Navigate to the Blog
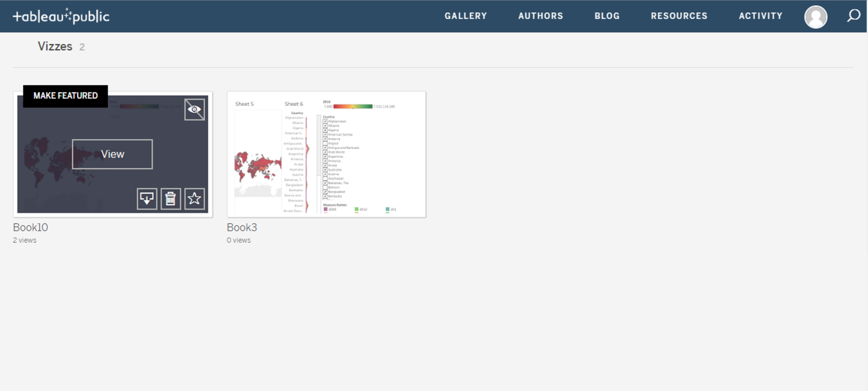Viewport: 868px width, 391px height. click(x=607, y=16)
